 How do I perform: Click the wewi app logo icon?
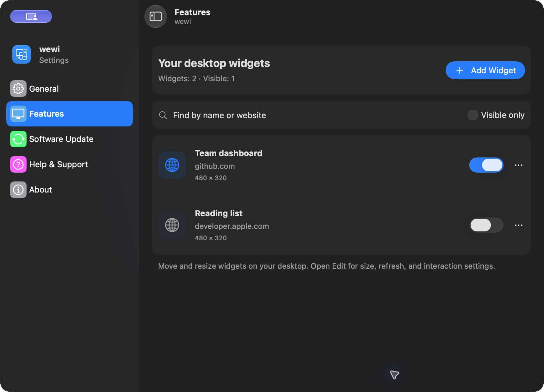coord(22,54)
